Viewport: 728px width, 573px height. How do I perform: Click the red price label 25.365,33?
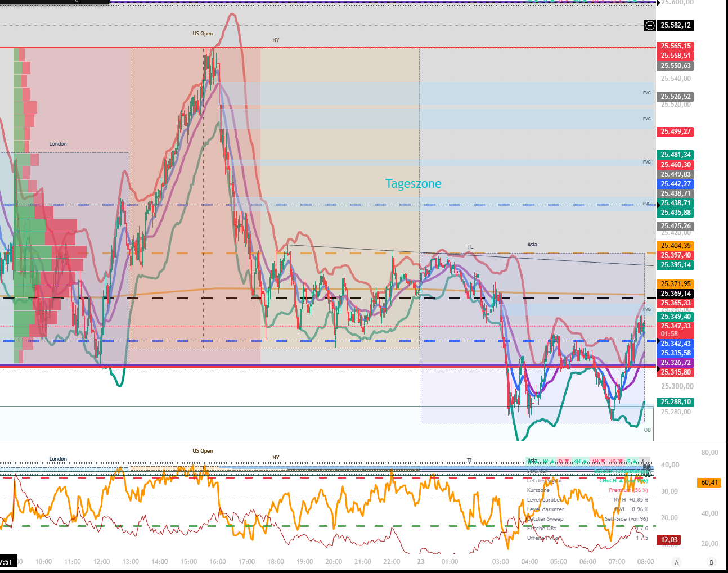pyautogui.click(x=675, y=303)
